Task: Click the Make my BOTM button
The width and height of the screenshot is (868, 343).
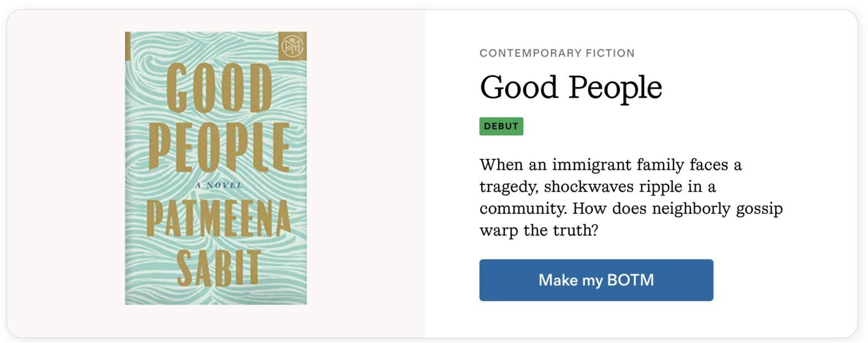Action: 596,280
